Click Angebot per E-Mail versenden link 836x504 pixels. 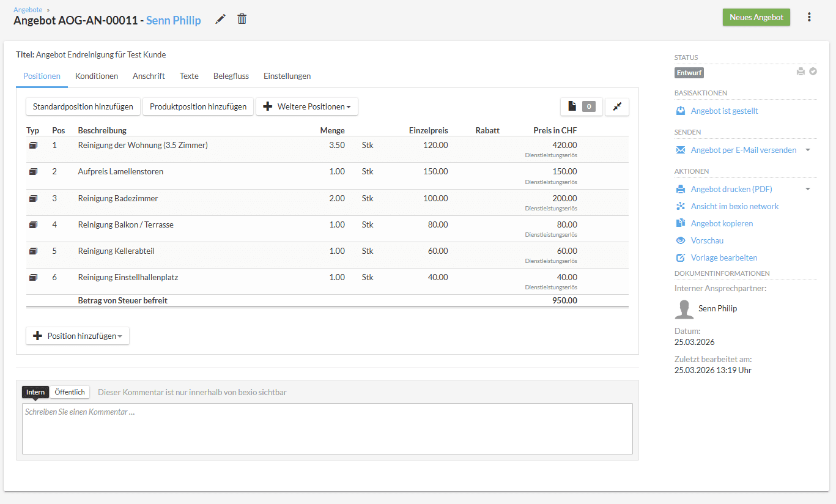pos(744,150)
